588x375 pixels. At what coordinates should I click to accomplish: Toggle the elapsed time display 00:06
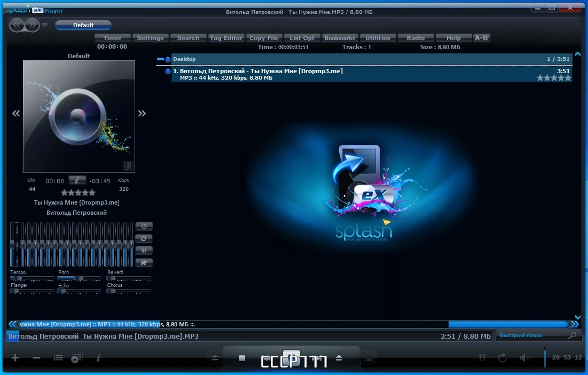(55, 181)
